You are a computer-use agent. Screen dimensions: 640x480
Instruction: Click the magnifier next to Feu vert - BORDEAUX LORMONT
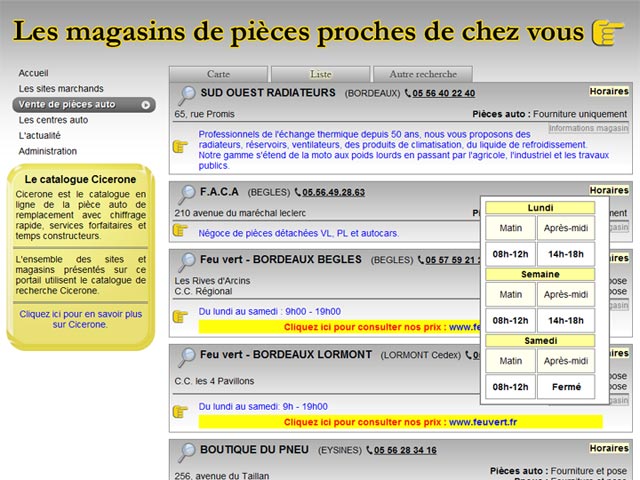(187, 357)
